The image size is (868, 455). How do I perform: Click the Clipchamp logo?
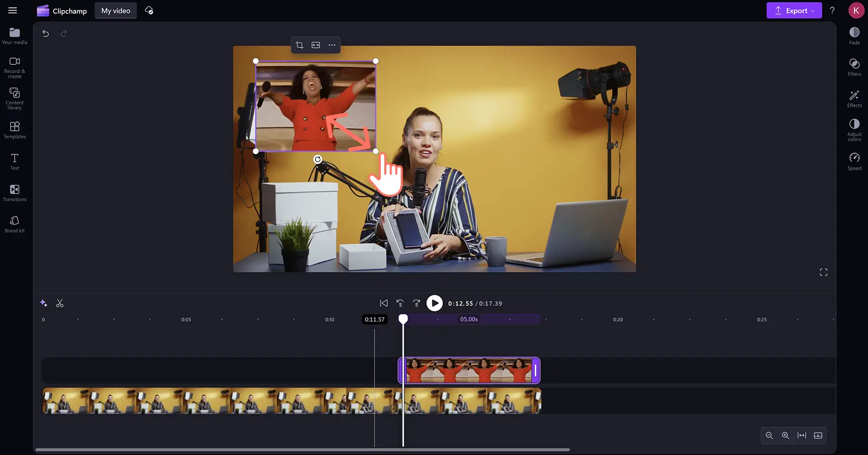62,11
